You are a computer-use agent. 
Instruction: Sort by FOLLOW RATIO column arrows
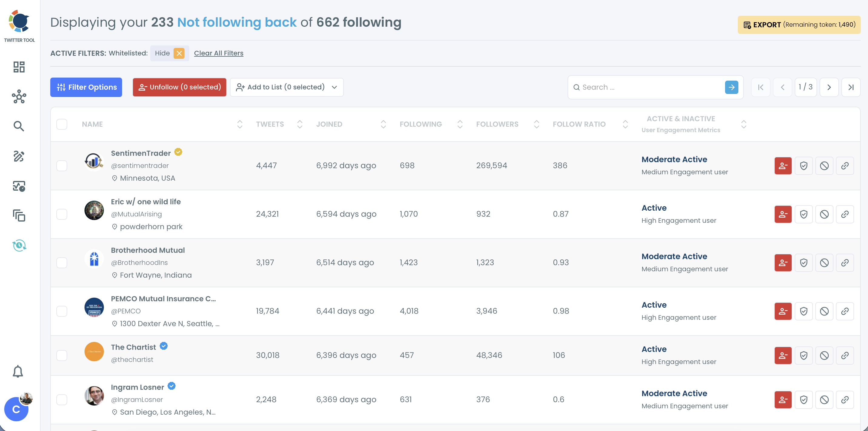pos(625,124)
